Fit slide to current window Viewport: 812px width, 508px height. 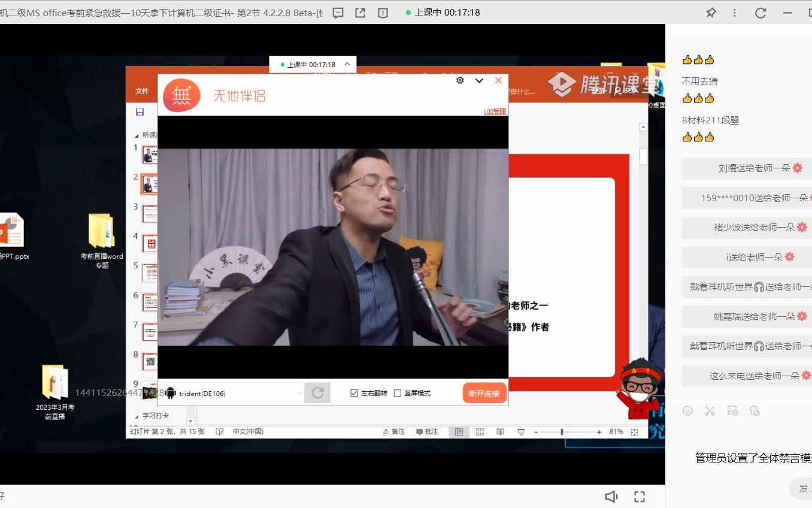pyautogui.click(x=635, y=432)
